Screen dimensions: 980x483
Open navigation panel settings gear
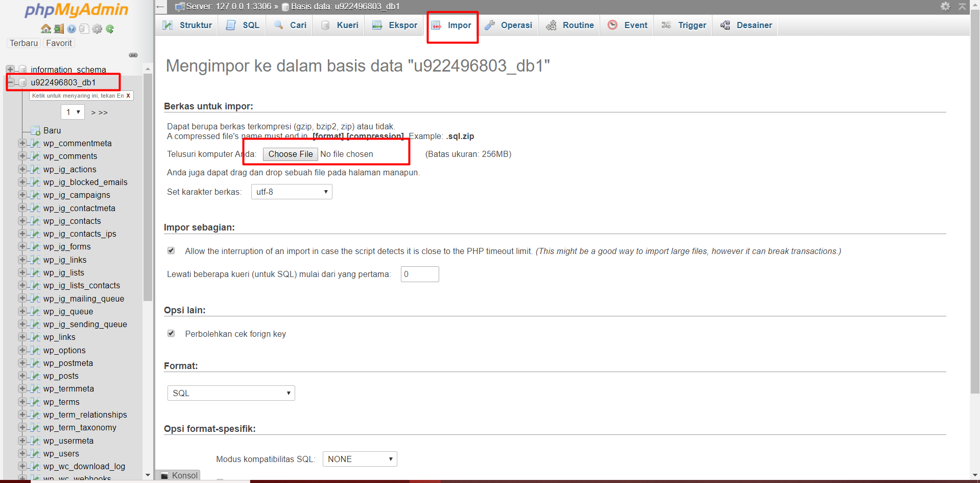97,29
